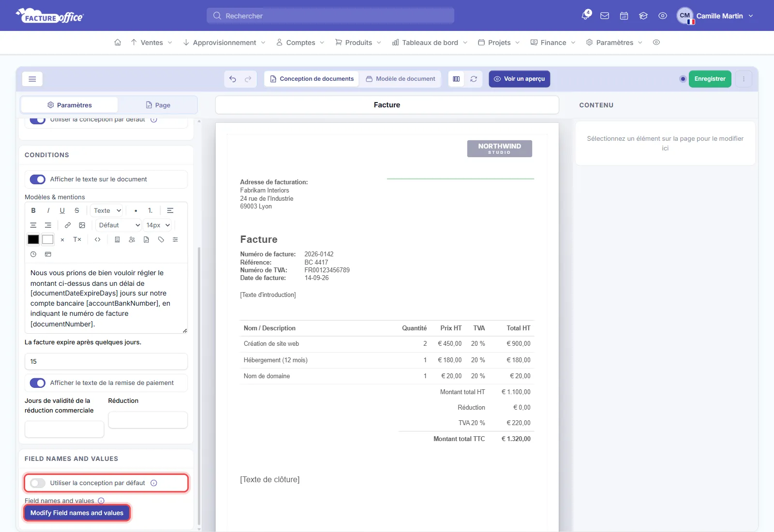774x532 pixels.
Task: Click the clear formatting Tx icon
Action: (x=77, y=239)
